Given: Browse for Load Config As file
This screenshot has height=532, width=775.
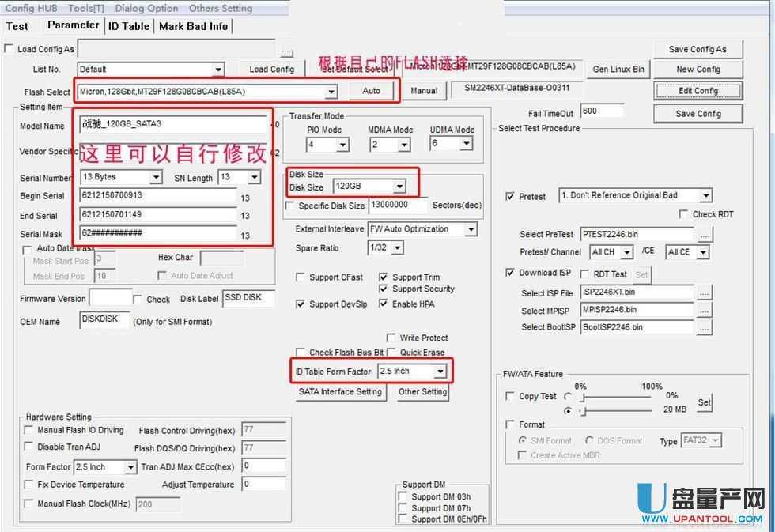Looking at the screenshot, I should pos(286,53).
